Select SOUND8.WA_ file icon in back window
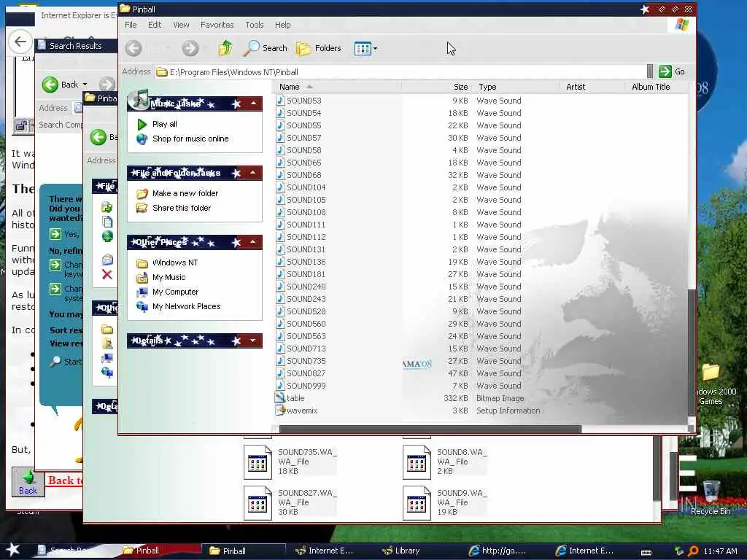 (x=417, y=462)
